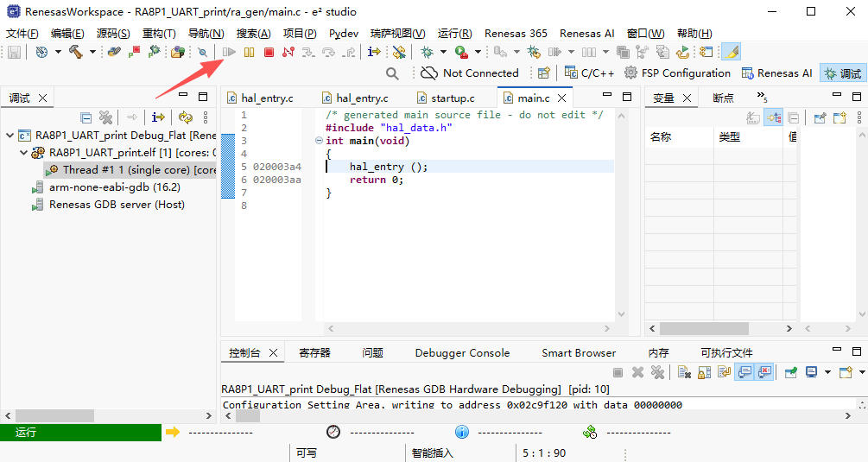Click the debug view horizontal scrollbar thumb
Screen dimensions: 868x462
[54, 415]
